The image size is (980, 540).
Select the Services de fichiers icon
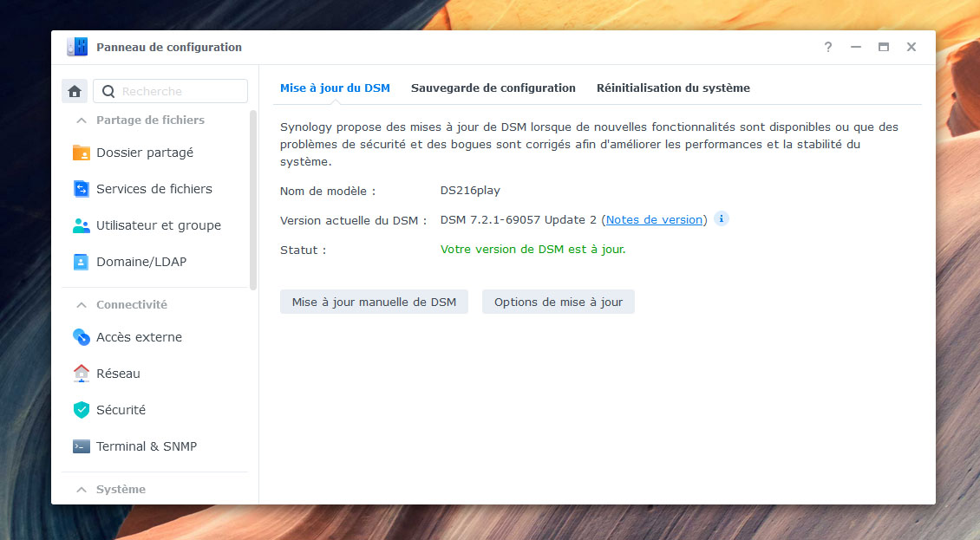pos(82,189)
